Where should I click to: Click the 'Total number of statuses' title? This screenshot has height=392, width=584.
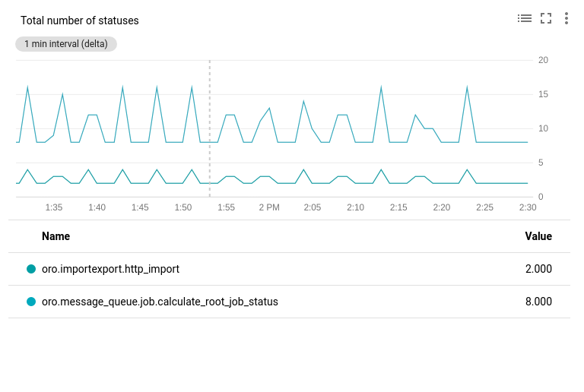(80, 21)
